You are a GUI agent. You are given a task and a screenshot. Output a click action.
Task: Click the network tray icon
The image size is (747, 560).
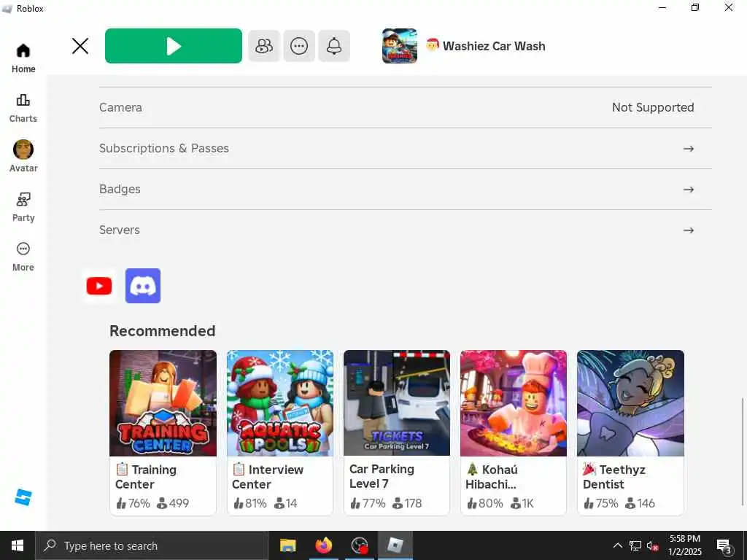[635, 545]
